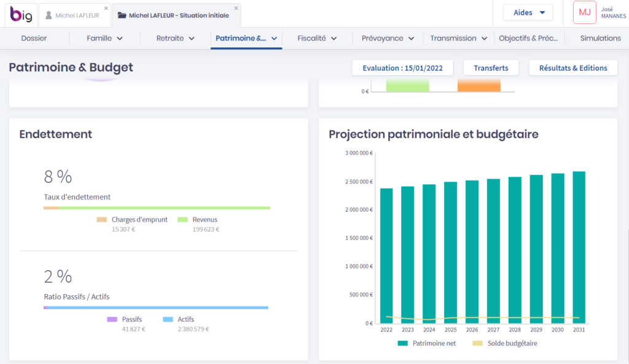Image resolution: width=629 pixels, height=364 pixels.
Task: Close the Michel LAFLEUR tab
Action: pos(106,8)
